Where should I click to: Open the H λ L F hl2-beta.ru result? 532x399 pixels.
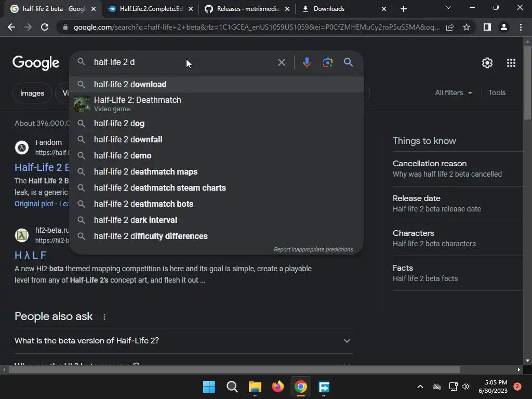click(x=30, y=255)
